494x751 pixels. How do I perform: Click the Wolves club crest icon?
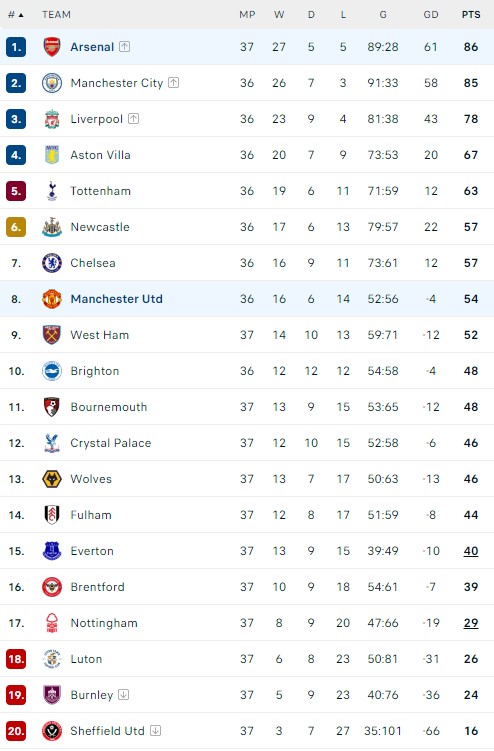point(52,479)
